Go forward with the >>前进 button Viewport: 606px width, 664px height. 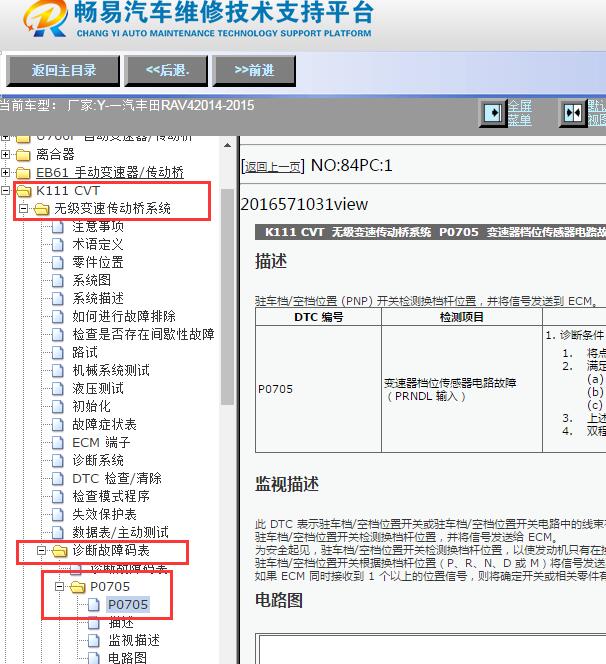(254, 70)
